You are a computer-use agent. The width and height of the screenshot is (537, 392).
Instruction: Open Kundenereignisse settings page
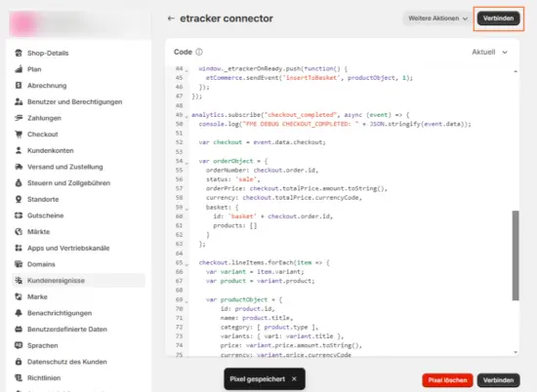(78, 281)
